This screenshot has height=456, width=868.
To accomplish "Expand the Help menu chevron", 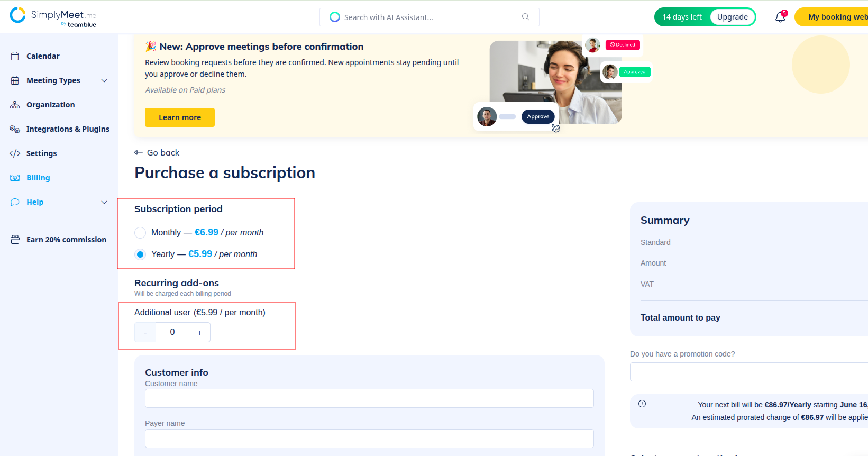I will click(104, 202).
